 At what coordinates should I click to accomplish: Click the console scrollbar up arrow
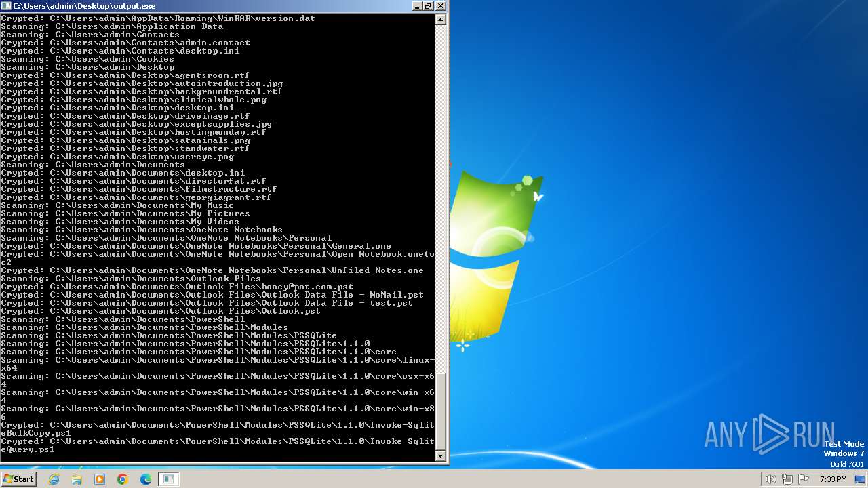point(441,20)
